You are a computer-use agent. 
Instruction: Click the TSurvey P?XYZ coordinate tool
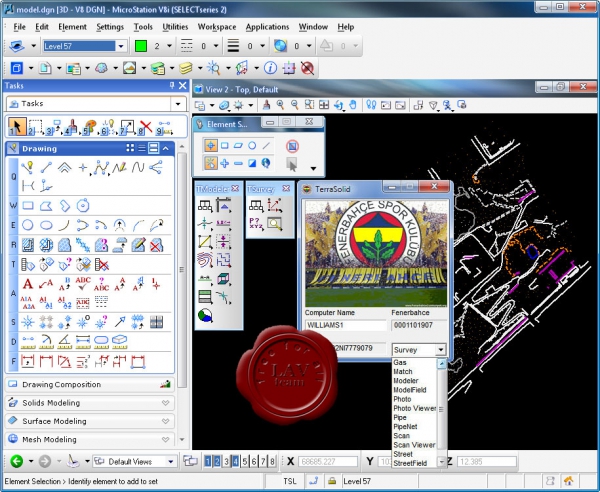[x=256, y=223]
